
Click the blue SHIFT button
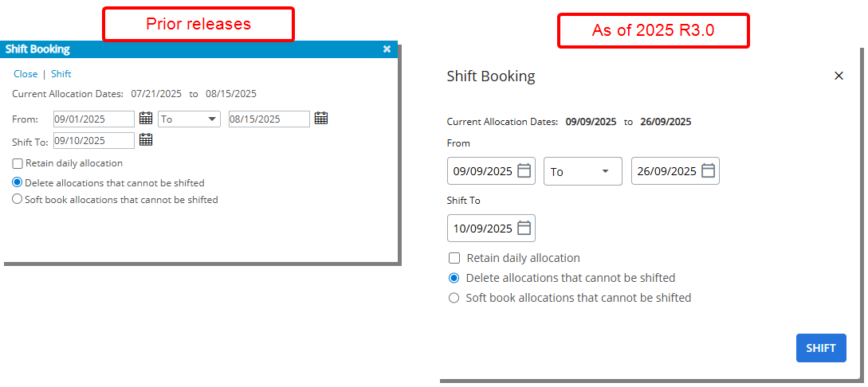pos(821,348)
